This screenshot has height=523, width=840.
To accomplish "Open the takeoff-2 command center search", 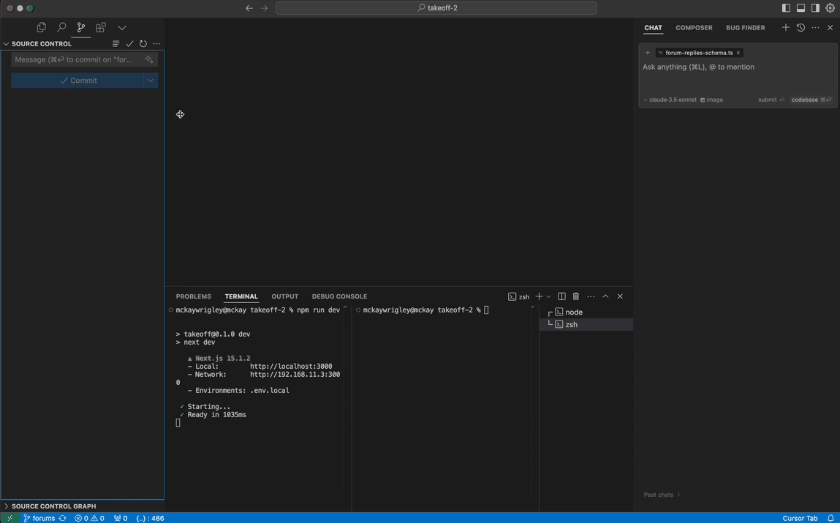I will 436,8.
